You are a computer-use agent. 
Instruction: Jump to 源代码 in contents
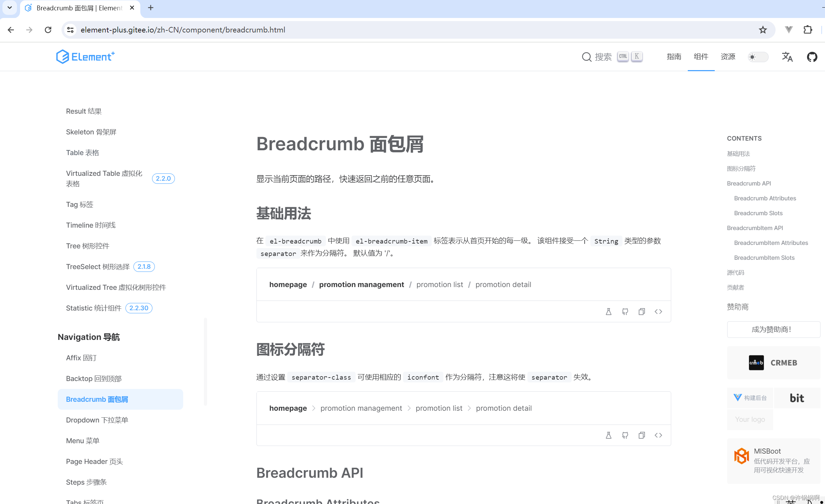[x=735, y=273]
